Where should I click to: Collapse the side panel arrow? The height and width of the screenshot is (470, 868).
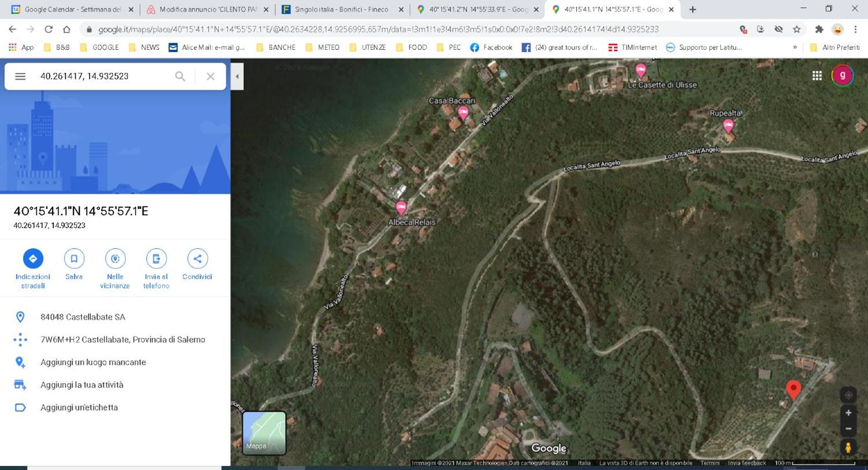pyautogui.click(x=237, y=76)
